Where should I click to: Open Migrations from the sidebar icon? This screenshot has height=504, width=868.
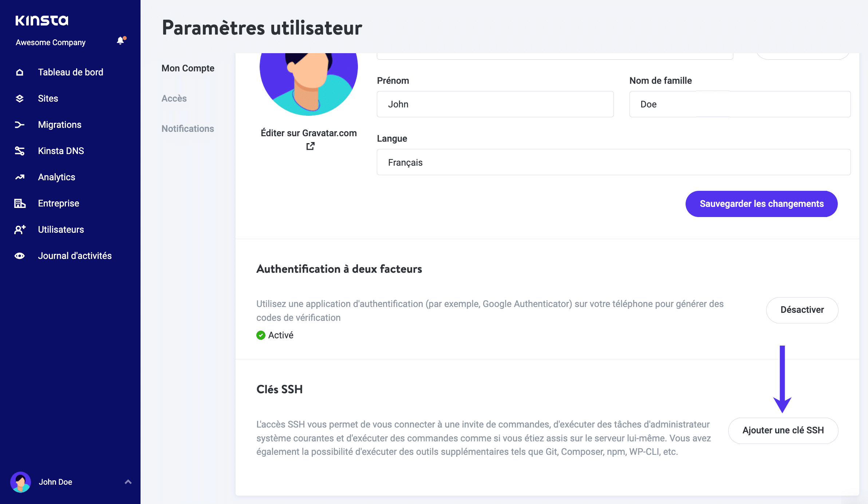pyautogui.click(x=20, y=125)
